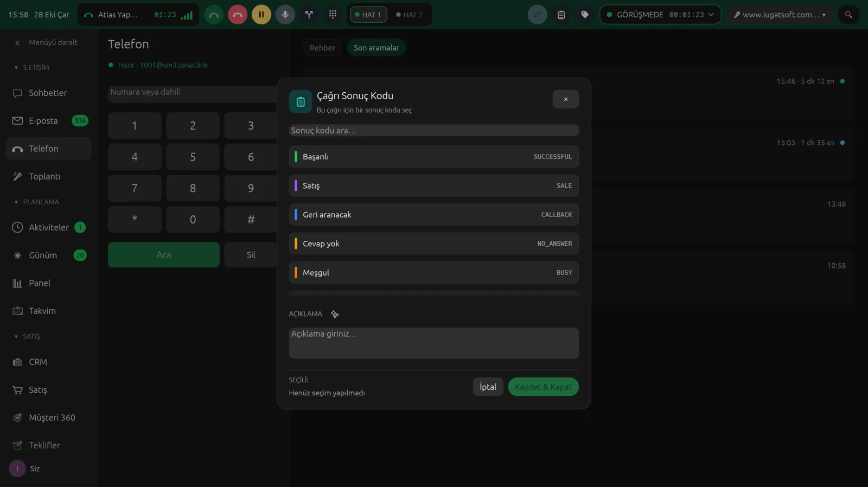The height and width of the screenshot is (487, 868).
Task: Switch to the Rehber tab
Action: tap(322, 48)
